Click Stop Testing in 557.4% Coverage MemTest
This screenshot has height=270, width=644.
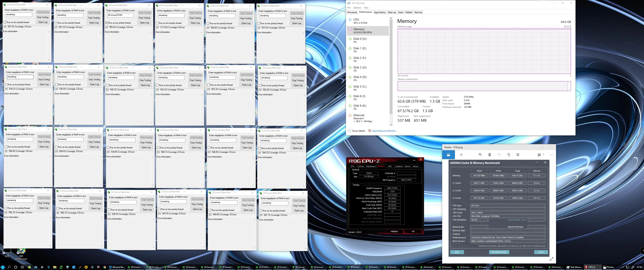point(43,17)
